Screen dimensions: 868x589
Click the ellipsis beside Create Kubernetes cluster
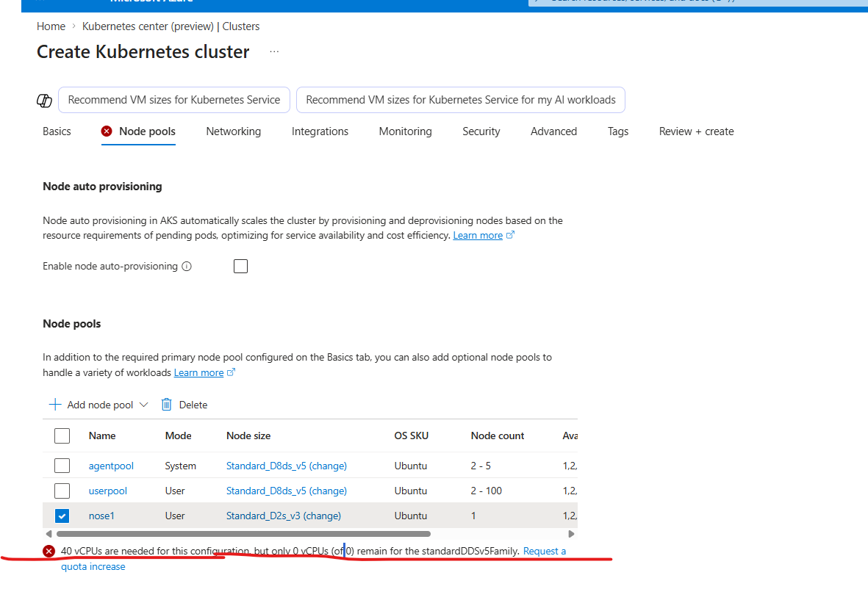pos(274,51)
